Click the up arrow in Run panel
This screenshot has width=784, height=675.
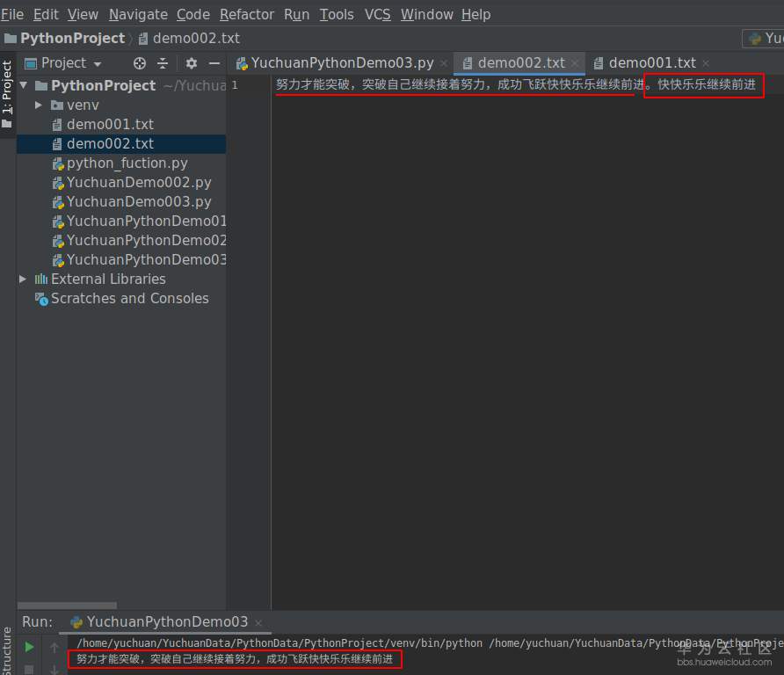pos(54,648)
